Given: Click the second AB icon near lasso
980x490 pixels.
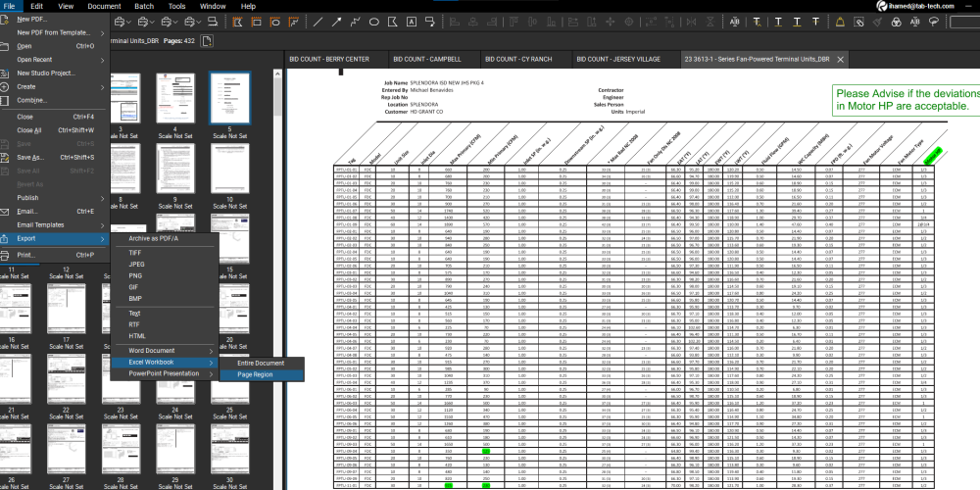Looking at the screenshot, I should point(915,22).
